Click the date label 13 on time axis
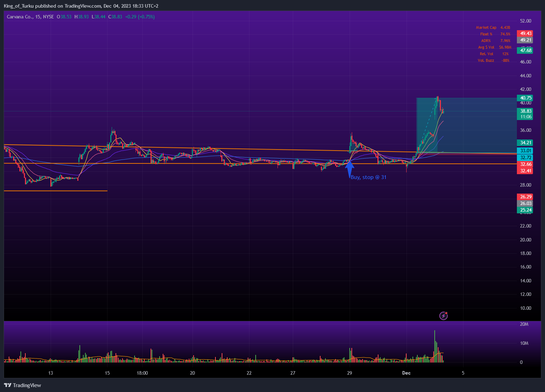The width and height of the screenshot is (545, 392). [51, 373]
